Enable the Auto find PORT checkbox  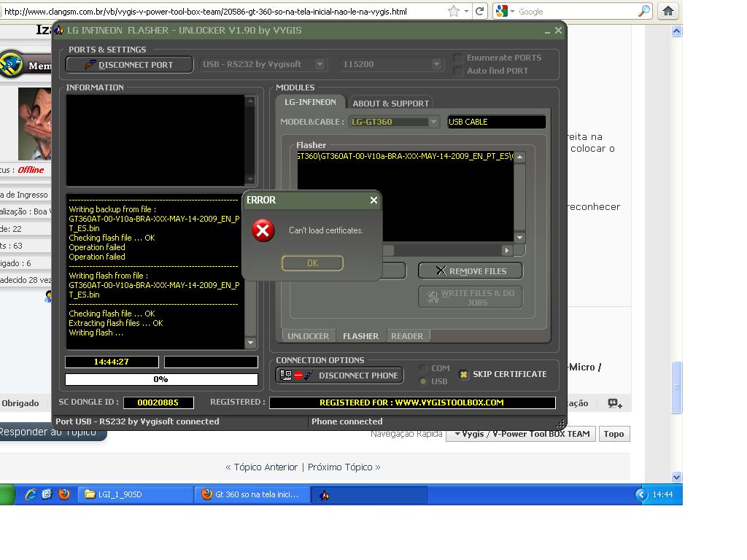click(458, 71)
